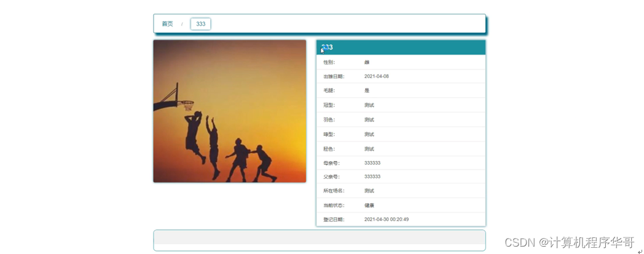Click the 母亲号 label
Screen dimensions: 644x254
click(331, 163)
